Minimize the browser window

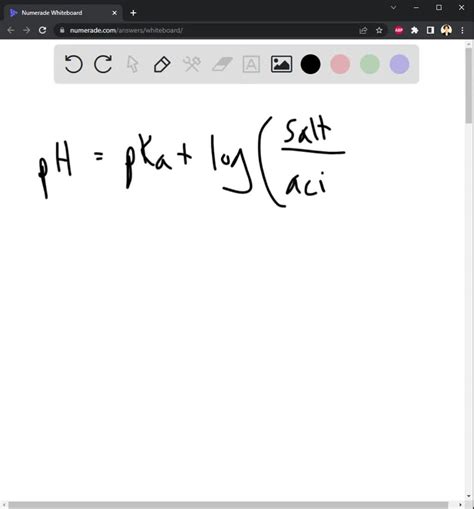(416, 7)
